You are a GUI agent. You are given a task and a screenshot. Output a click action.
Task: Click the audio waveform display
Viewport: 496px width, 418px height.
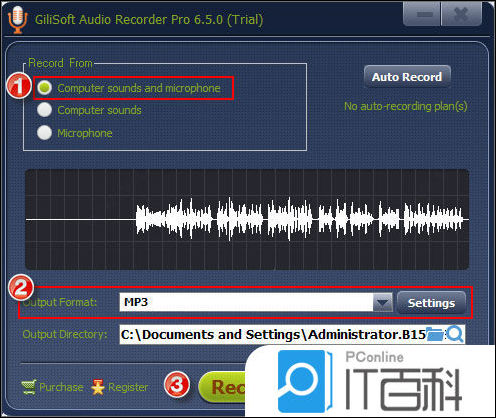click(x=247, y=219)
